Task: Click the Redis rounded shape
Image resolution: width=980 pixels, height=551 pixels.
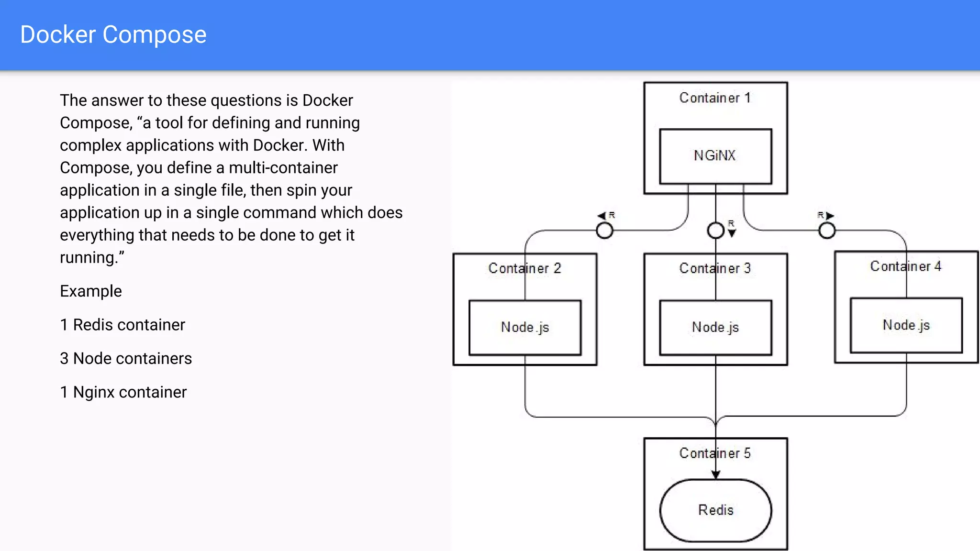Action: 715,510
